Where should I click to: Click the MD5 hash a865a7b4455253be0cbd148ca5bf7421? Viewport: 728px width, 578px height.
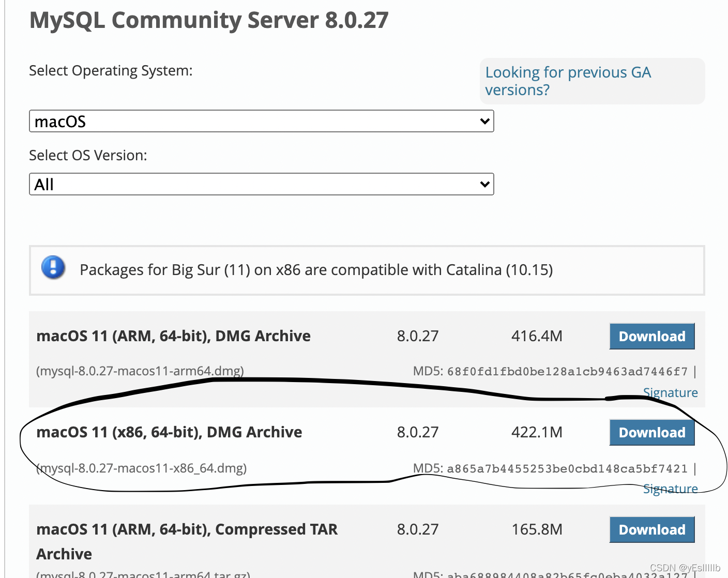pos(567,468)
